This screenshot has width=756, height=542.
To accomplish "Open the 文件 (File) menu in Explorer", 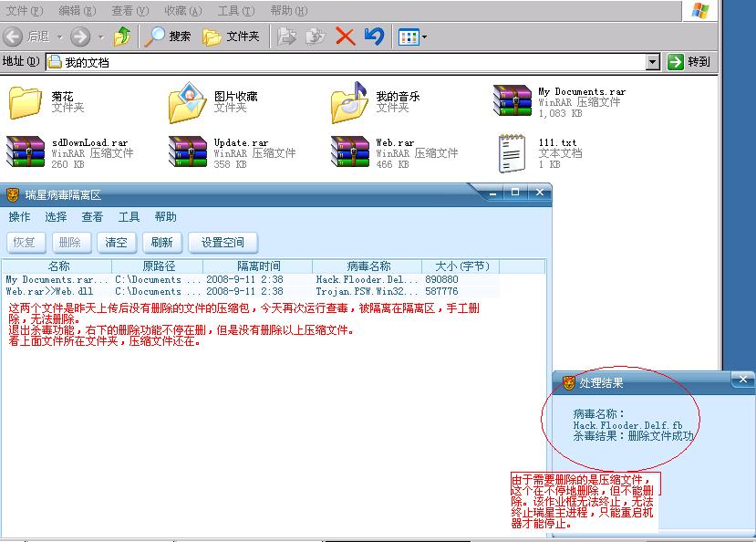I will (x=24, y=11).
